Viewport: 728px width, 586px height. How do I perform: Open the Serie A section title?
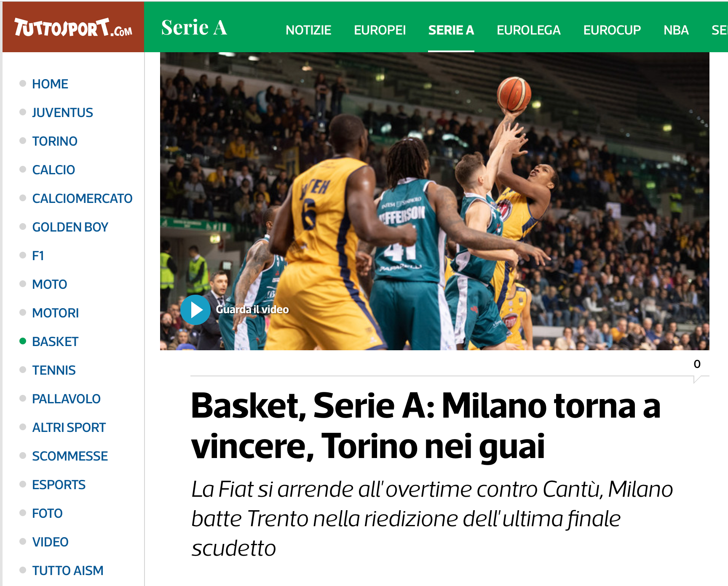[x=194, y=28]
